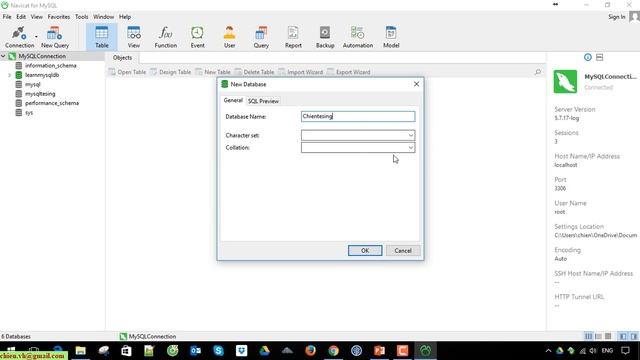Open the Connection dropdown arrow
This screenshot has height=360, width=640.
pyautogui.click(x=36, y=37)
